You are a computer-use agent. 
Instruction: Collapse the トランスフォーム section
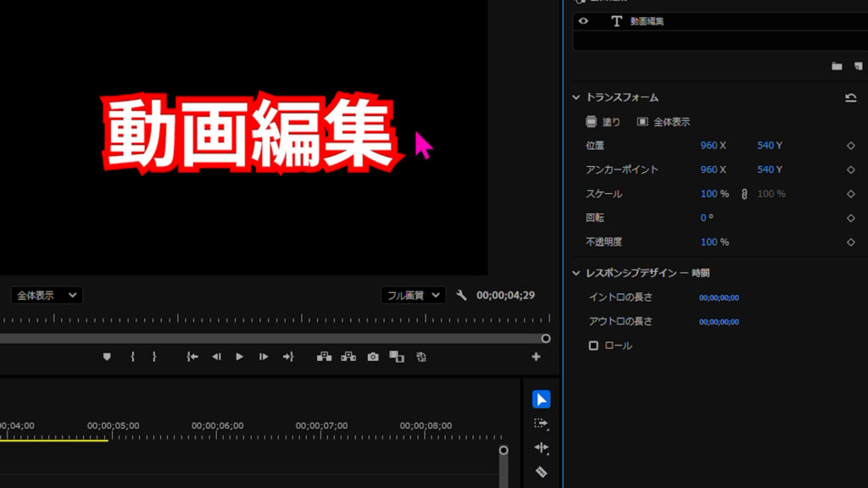click(x=576, y=97)
